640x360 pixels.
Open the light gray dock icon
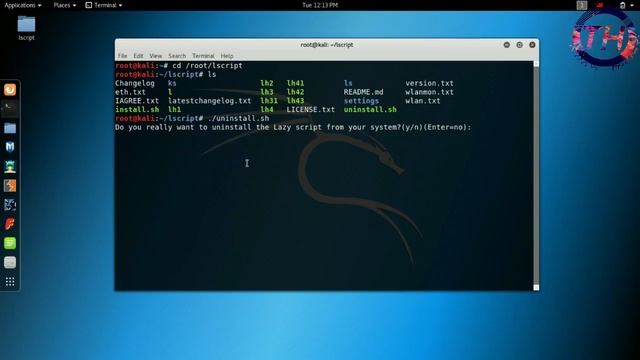click(10, 262)
